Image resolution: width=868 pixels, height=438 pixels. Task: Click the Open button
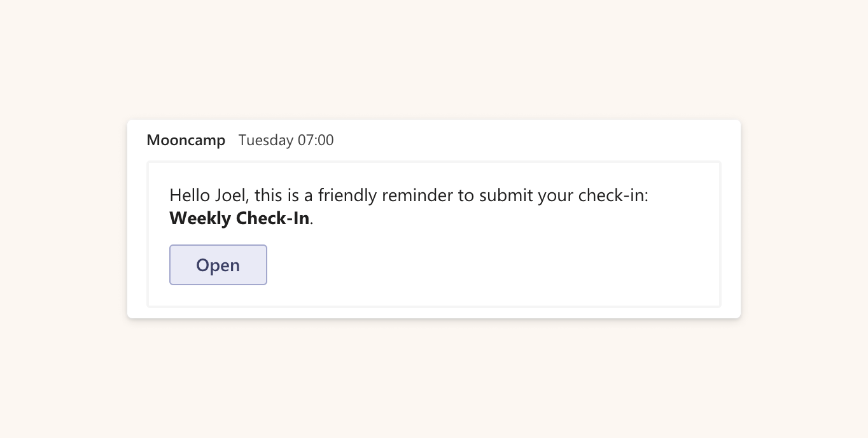(218, 265)
